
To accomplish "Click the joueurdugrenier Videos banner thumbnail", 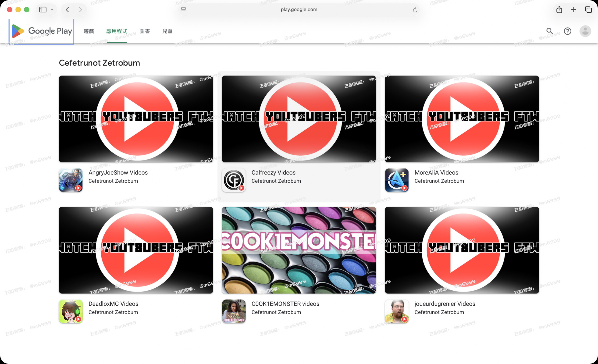I will point(462,250).
